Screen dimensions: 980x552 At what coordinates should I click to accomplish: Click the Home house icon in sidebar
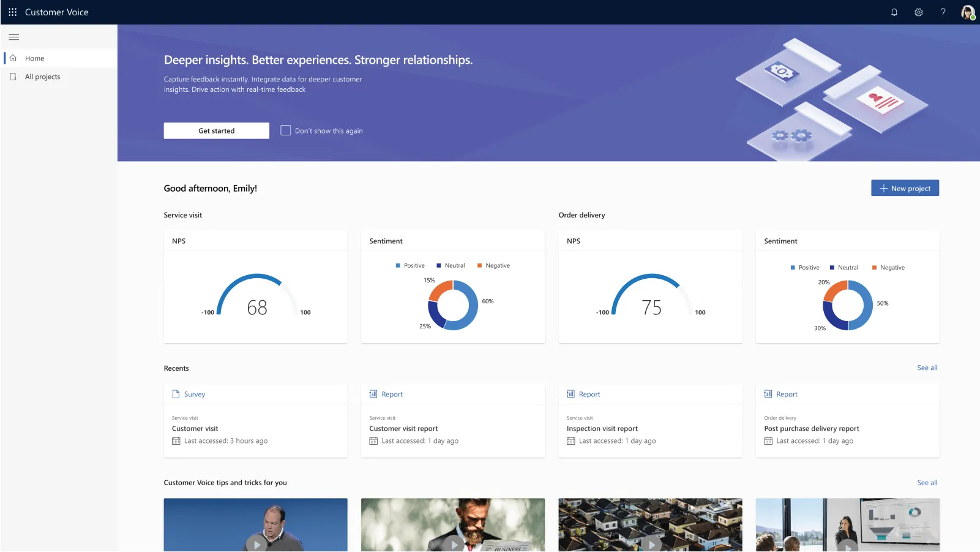[13, 58]
